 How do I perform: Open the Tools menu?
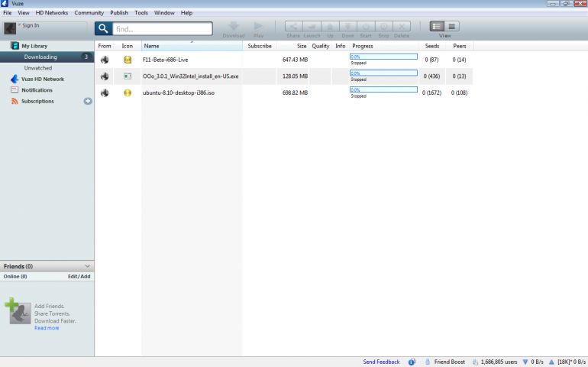(x=141, y=13)
